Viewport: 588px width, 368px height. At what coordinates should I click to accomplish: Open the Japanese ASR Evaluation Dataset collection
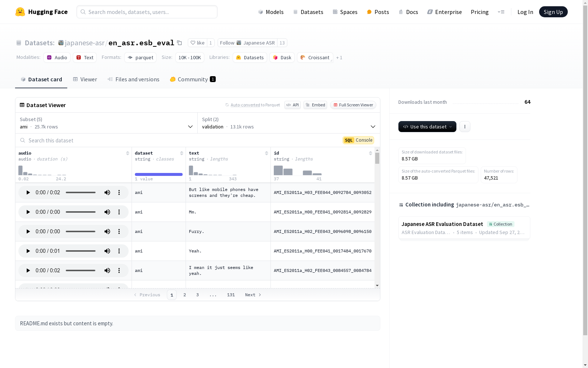click(x=464, y=228)
